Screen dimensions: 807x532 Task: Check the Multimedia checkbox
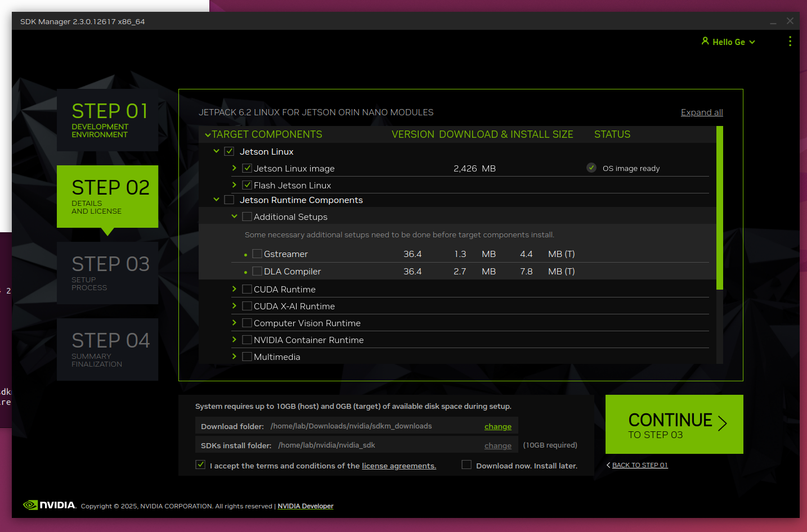[x=246, y=357]
